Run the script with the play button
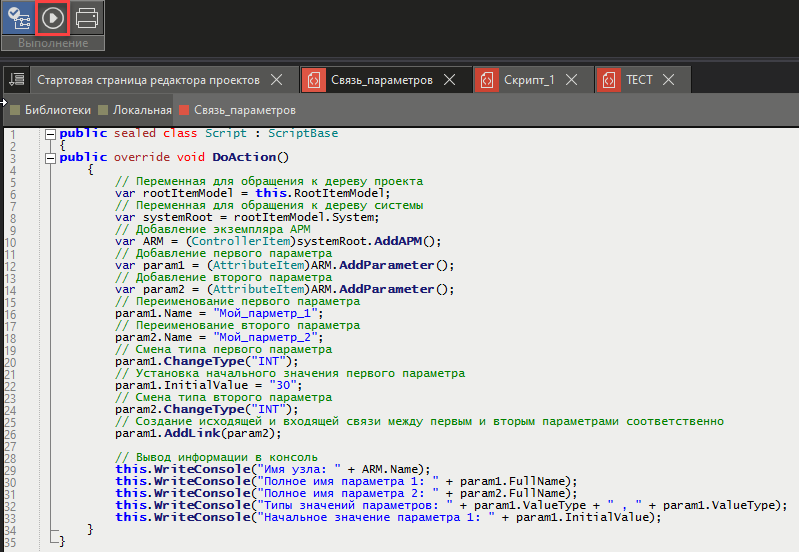 pyautogui.click(x=52, y=18)
